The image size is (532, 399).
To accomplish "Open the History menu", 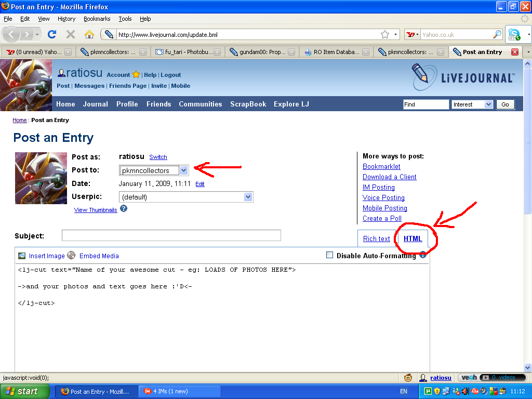I will point(66,19).
